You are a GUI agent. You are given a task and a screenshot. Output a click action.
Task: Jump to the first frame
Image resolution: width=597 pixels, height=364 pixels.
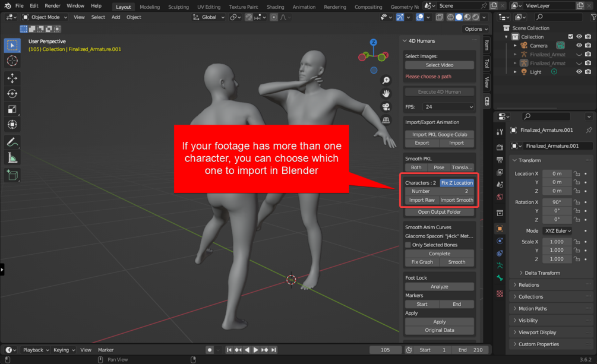(x=229, y=350)
